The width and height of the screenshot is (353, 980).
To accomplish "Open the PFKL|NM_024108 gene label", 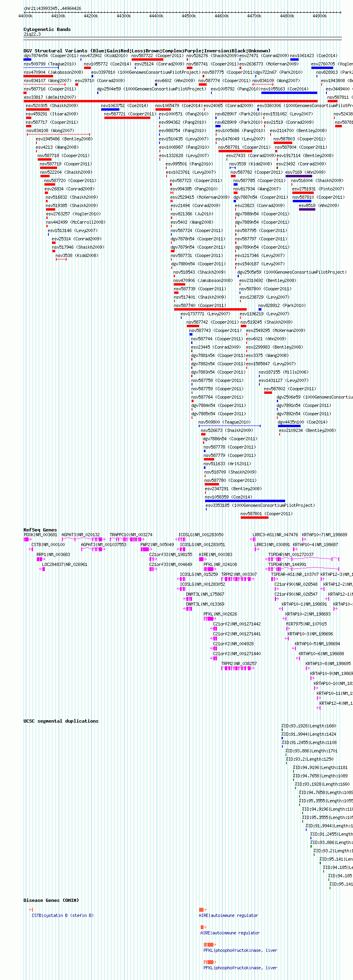I will pyautogui.click(x=220, y=564).
